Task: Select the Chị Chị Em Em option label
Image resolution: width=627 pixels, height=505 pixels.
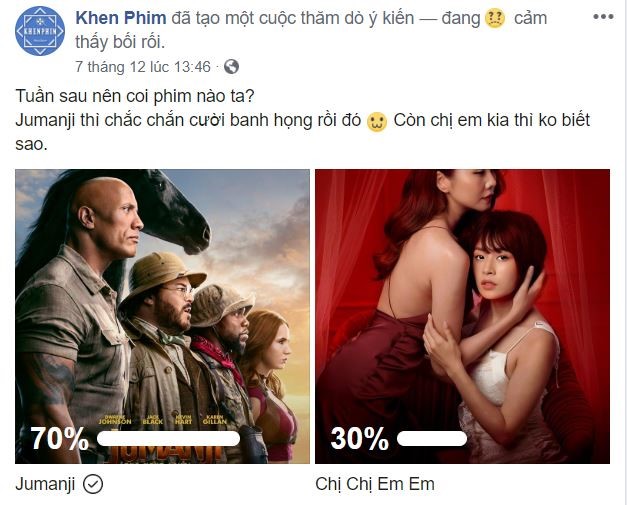Action: 375,484
